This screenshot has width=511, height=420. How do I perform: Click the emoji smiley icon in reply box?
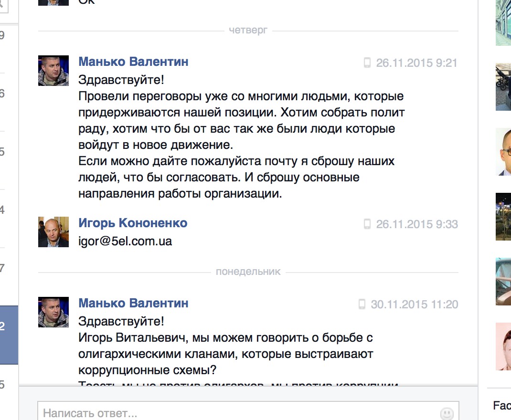pos(447,414)
